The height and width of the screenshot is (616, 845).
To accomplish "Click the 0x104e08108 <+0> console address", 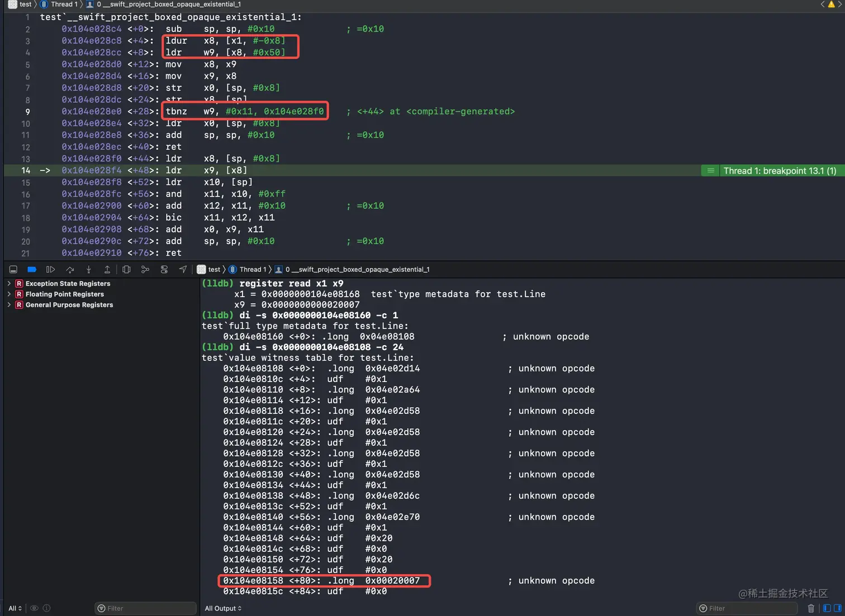I will click(269, 369).
